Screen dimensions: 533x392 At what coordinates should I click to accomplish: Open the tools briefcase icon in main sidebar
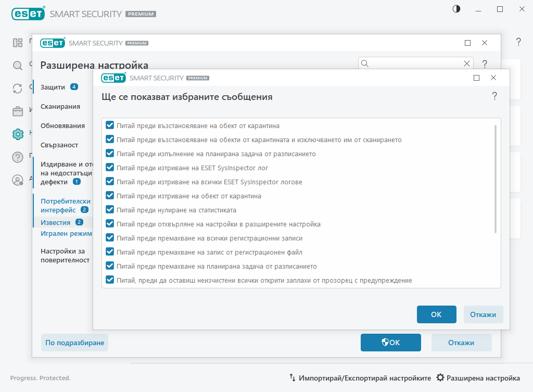[18, 111]
